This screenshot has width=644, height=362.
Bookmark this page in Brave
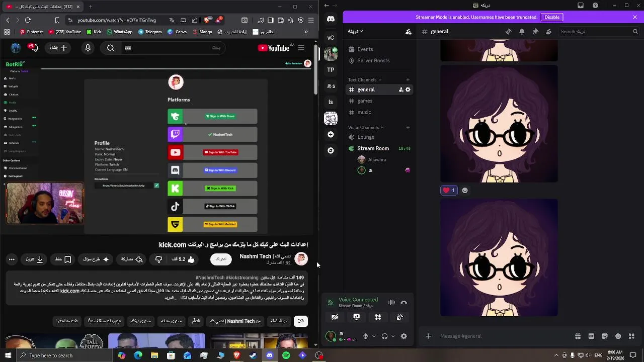(57, 20)
